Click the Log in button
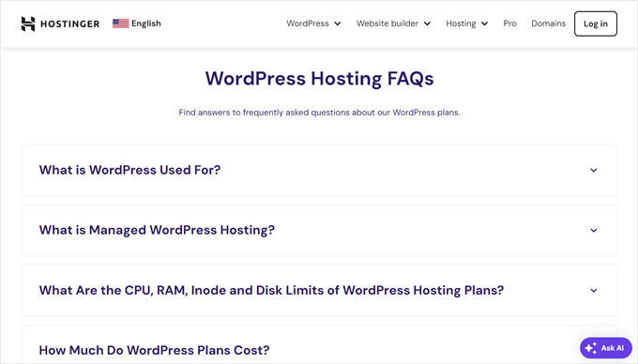 click(x=596, y=23)
